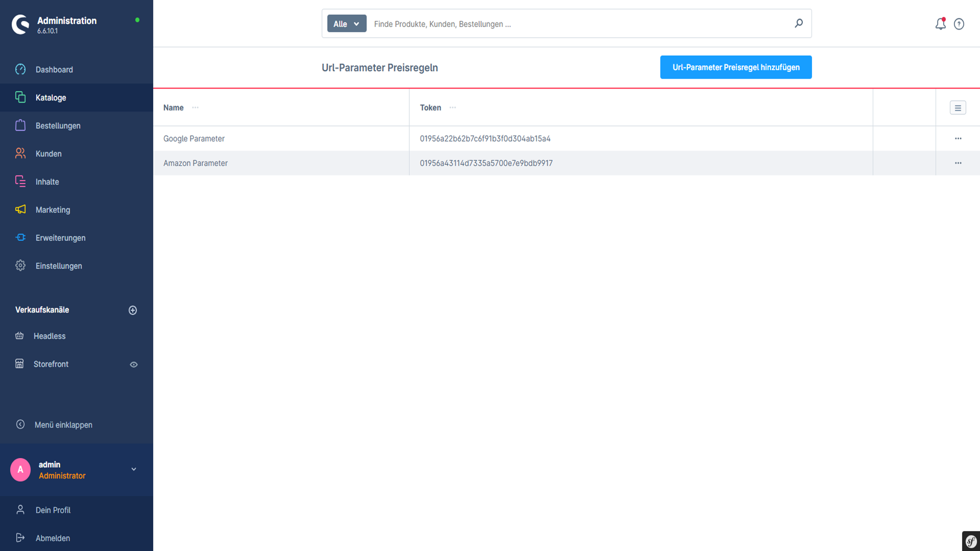Screen dimensions: 980x551
Task: Click the Dein Profil person icon
Action: click(20, 510)
